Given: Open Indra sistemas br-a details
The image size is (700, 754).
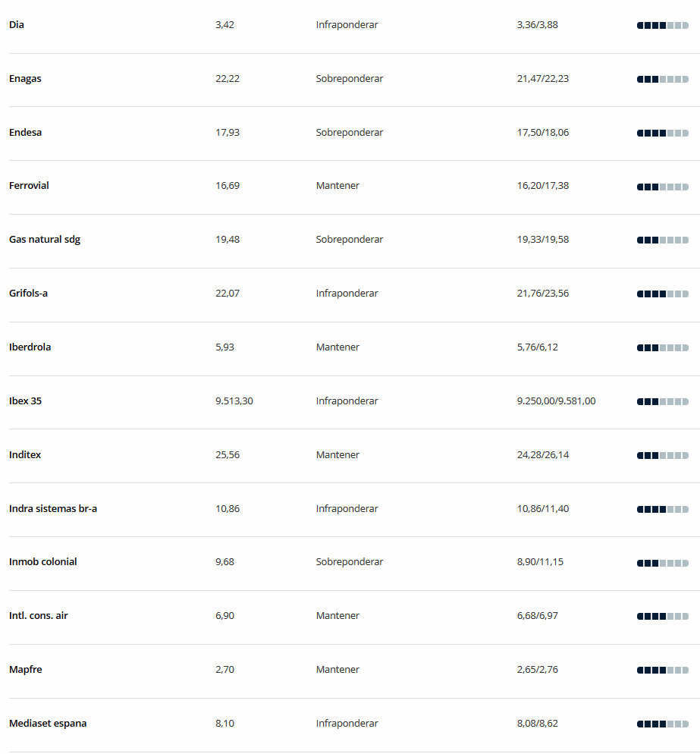Looking at the screenshot, I should point(53,509).
